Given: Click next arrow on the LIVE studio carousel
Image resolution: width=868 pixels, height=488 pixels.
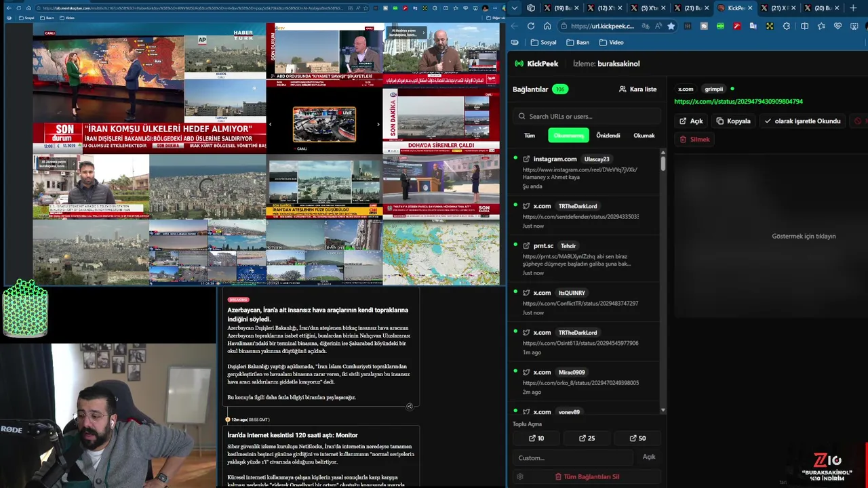Looking at the screenshot, I should [x=378, y=124].
